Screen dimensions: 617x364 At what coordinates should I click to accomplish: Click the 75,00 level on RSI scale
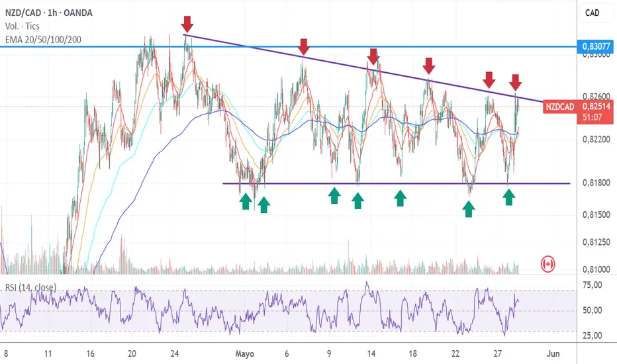pyautogui.click(x=593, y=285)
